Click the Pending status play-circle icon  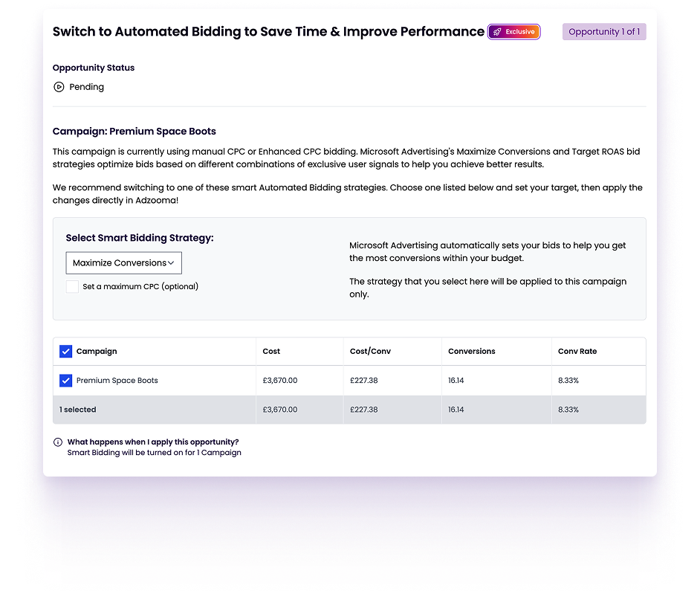59,87
